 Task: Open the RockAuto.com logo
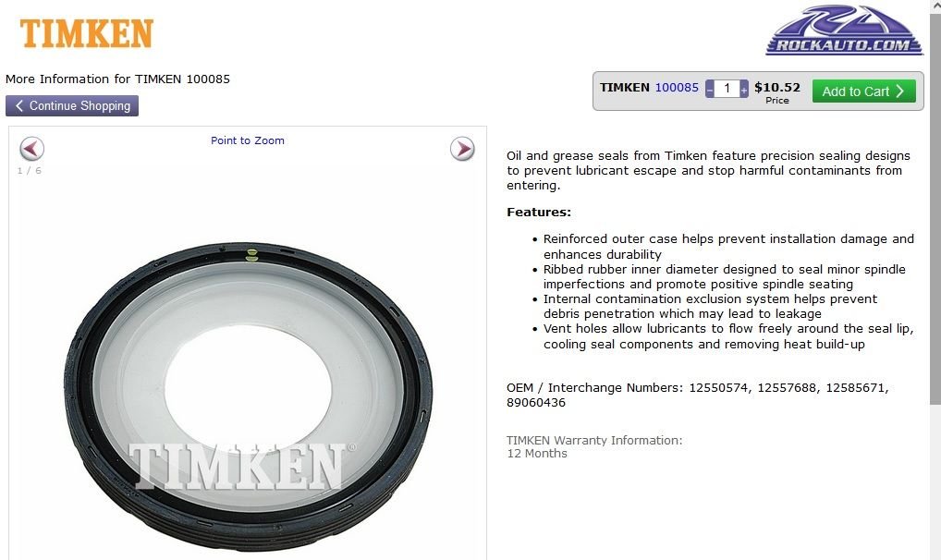[x=844, y=30]
